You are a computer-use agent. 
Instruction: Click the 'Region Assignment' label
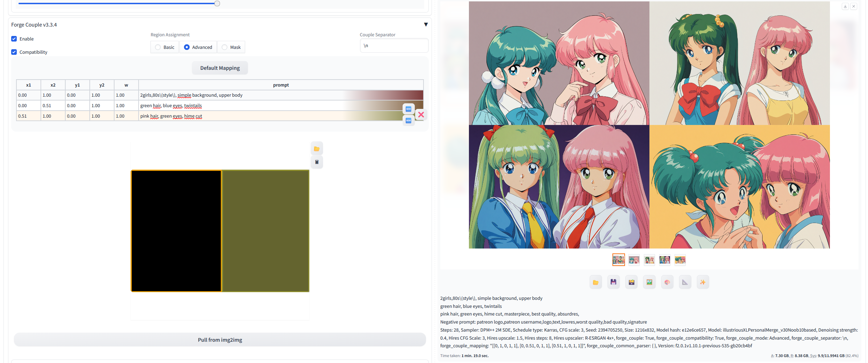coord(170,35)
